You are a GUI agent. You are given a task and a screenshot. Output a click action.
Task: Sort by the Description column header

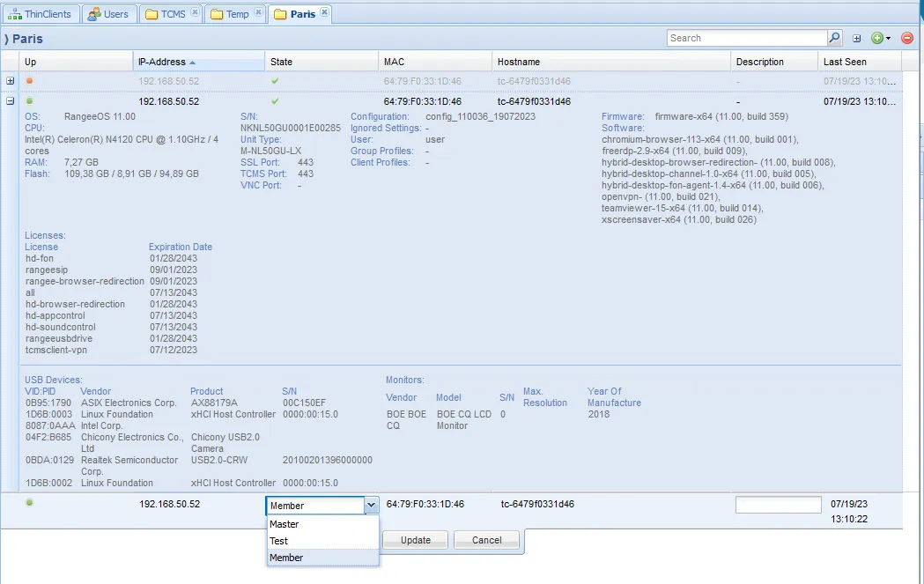click(x=774, y=62)
